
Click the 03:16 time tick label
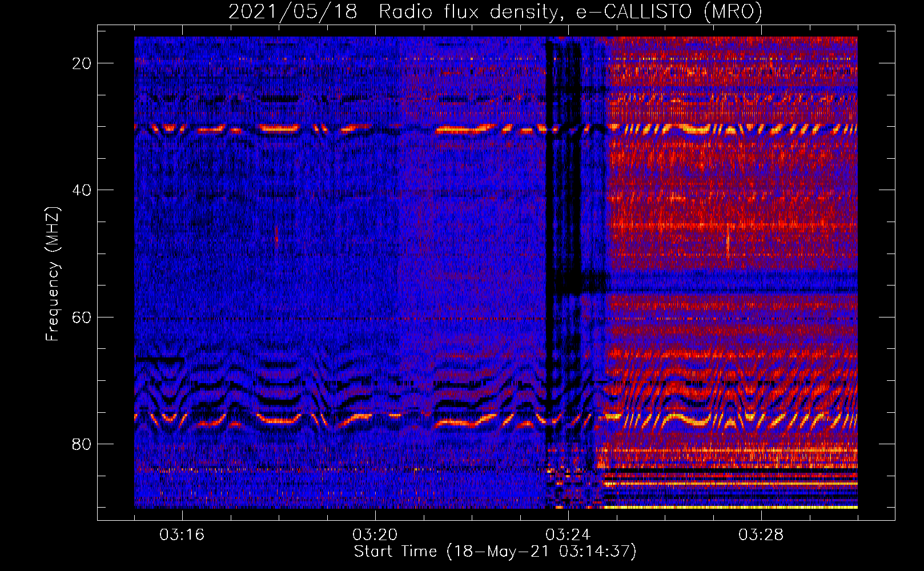click(182, 535)
